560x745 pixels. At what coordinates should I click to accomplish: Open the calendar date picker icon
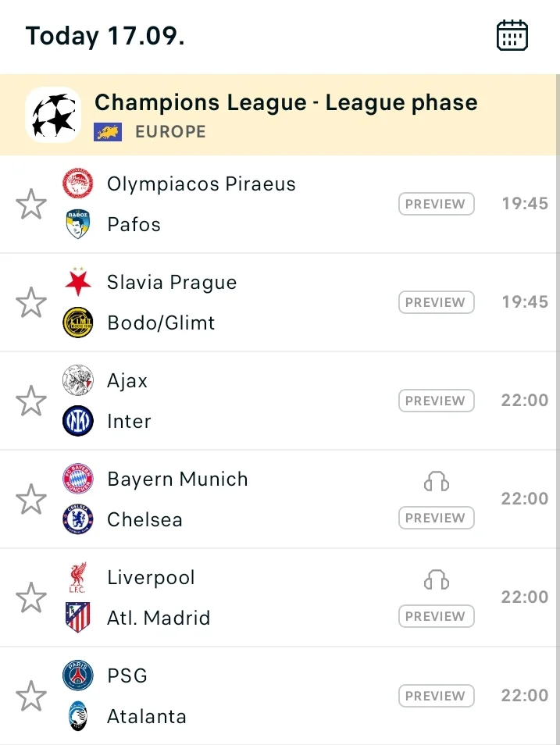(x=512, y=35)
